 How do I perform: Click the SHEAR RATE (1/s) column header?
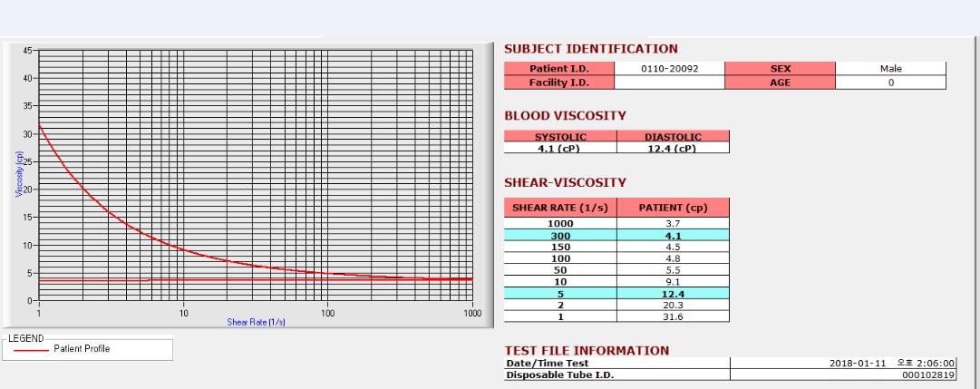click(x=560, y=208)
